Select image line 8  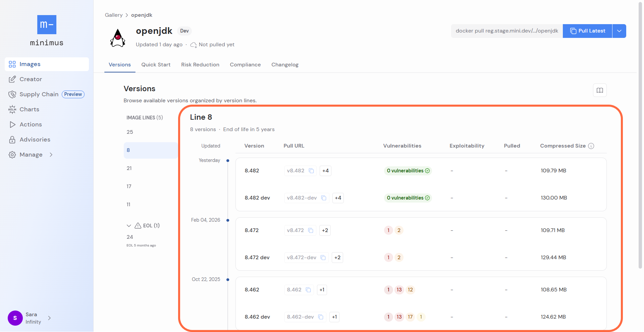(x=151, y=150)
